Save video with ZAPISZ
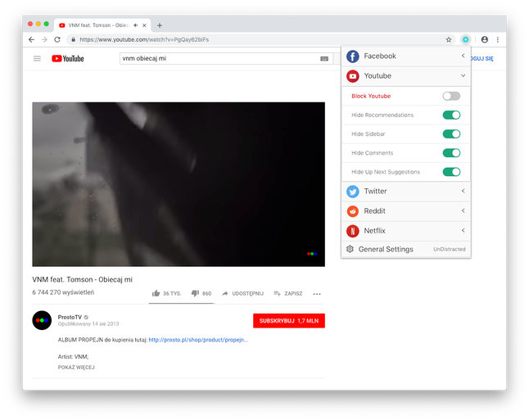This screenshot has width=529, height=420. point(288,293)
